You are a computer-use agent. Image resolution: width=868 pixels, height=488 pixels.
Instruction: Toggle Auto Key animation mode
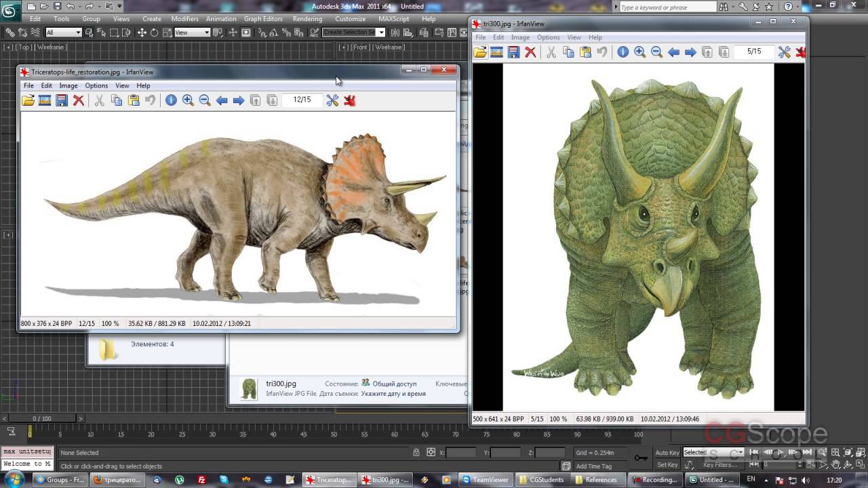[667, 453]
